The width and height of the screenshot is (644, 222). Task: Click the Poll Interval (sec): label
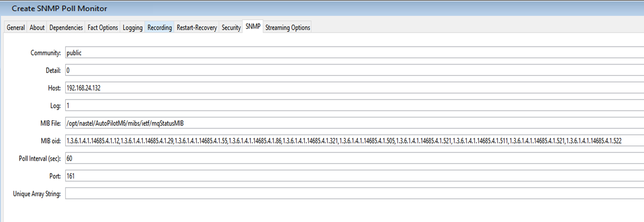point(40,159)
